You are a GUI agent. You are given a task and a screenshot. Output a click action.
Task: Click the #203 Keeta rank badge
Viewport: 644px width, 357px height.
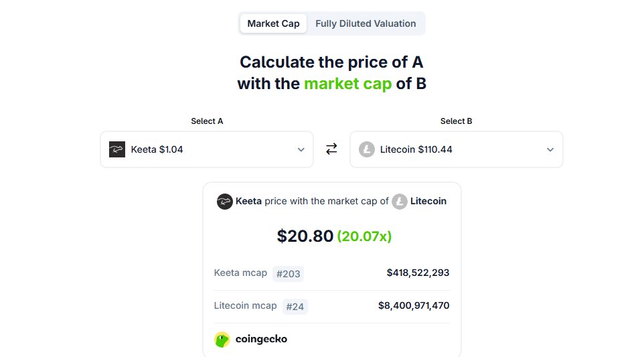(289, 273)
